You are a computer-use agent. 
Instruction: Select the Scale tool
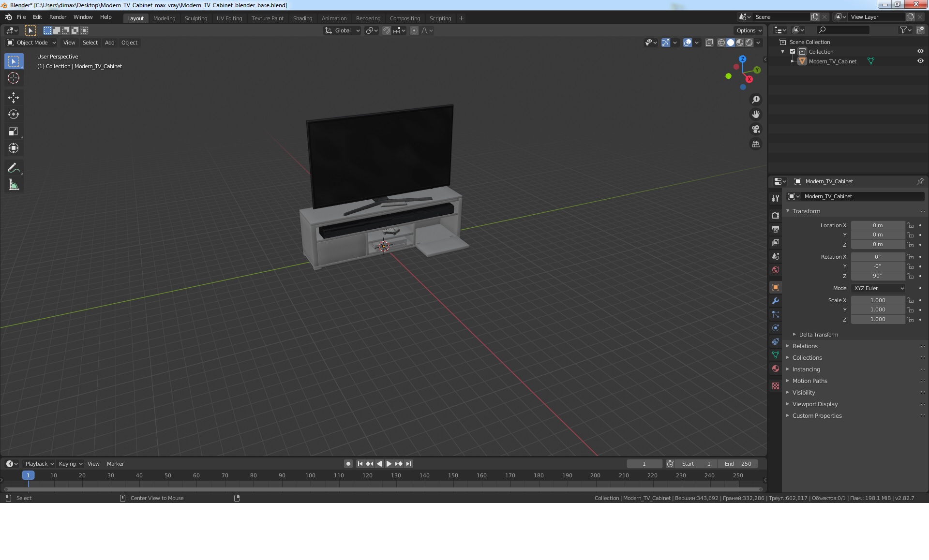[x=14, y=132]
